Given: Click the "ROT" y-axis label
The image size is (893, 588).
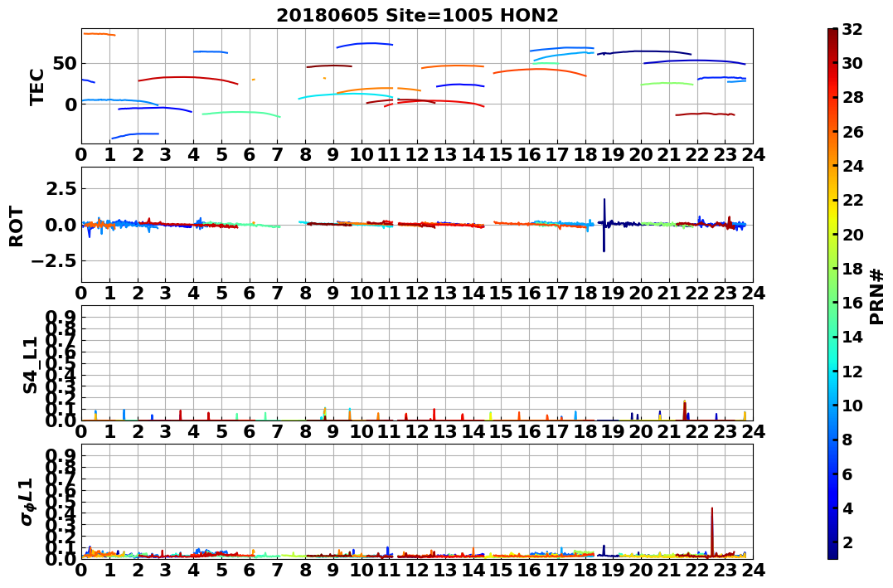Looking at the screenshot, I should pyautogui.click(x=16, y=226).
